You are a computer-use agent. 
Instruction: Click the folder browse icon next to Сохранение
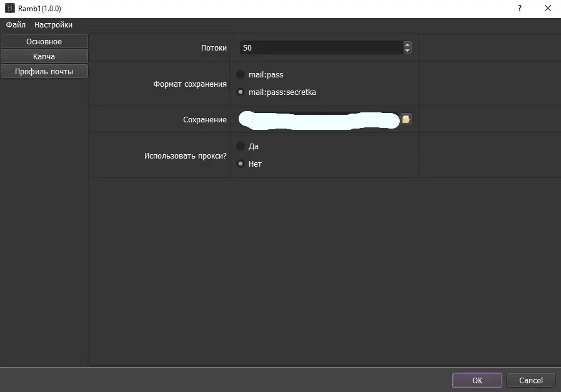(x=405, y=119)
